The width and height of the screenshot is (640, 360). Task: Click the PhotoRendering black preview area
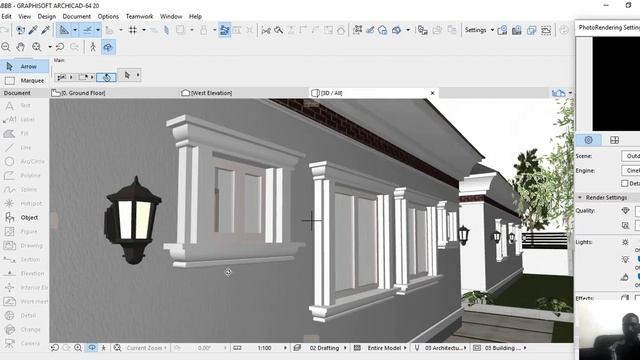[x=616, y=84]
